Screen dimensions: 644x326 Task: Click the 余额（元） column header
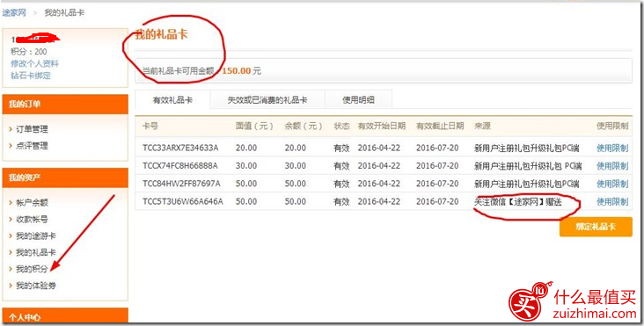click(x=304, y=127)
